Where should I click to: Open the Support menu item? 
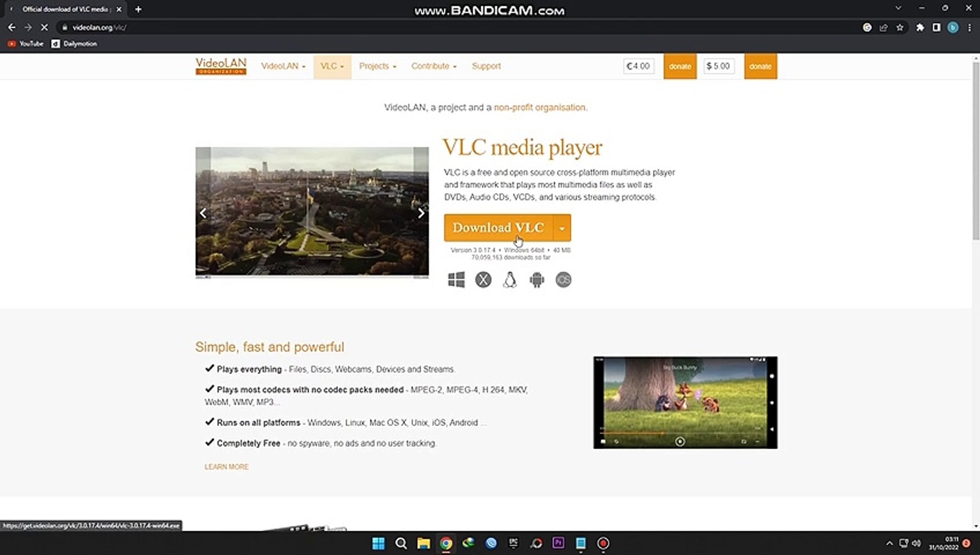[x=486, y=66]
